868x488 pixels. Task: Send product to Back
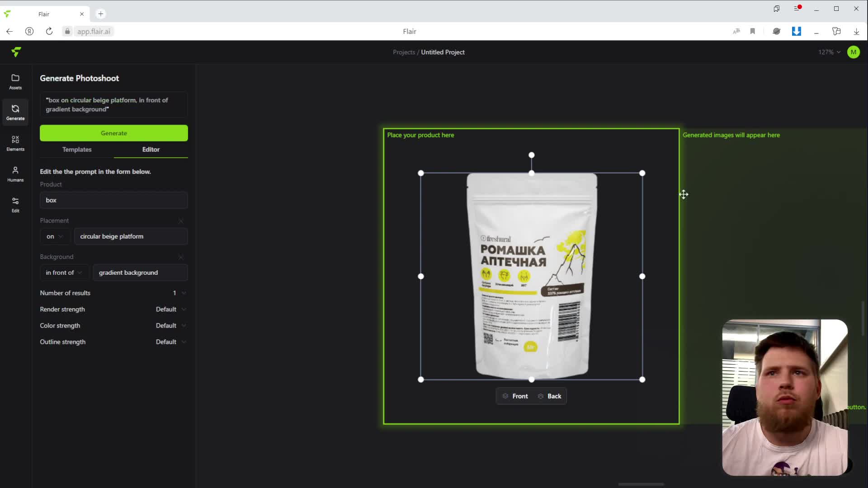550,396
